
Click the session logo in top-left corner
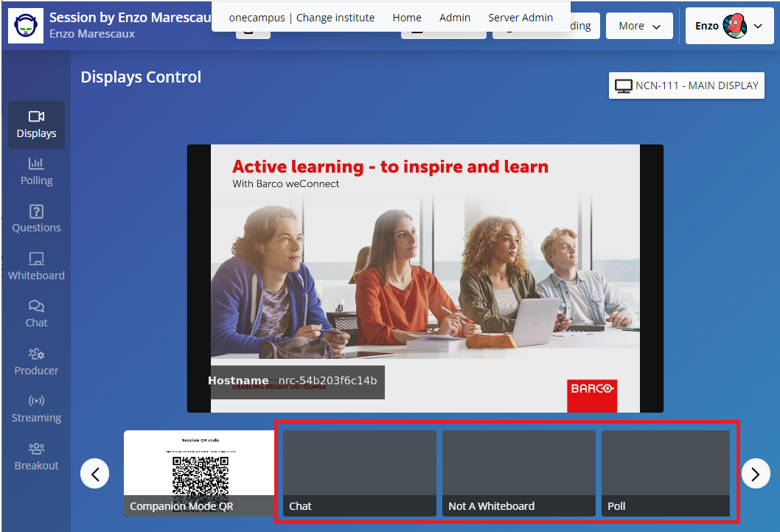click(26, 26)
